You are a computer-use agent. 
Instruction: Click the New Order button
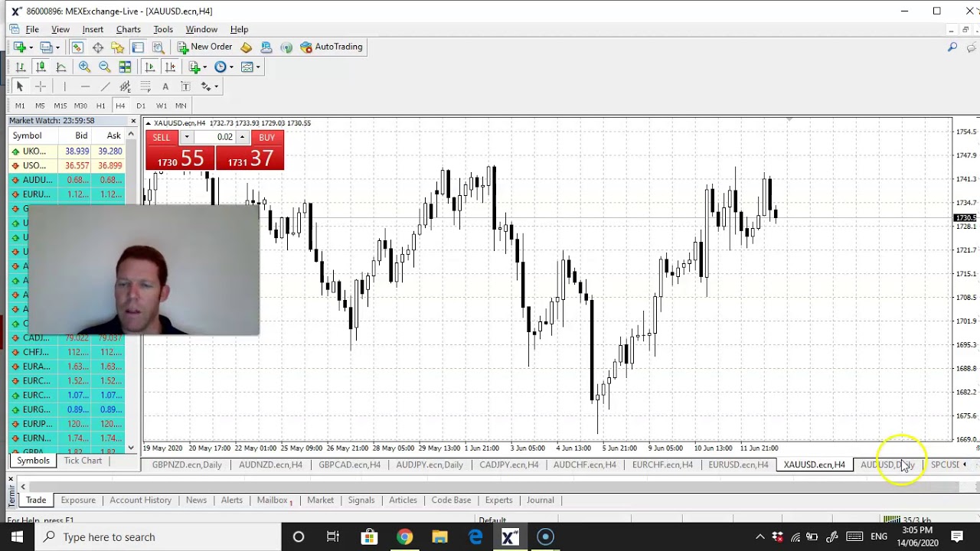tap(204, 47)
